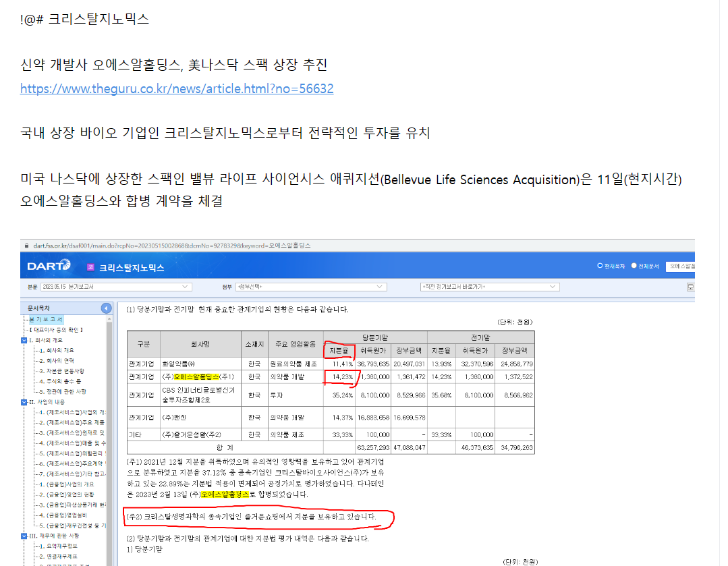Collapse the III. 재무에 관한 사항 section
Image resolution: width=728 pixels, height=566 pixels.
pyautogui.click(x=24, y=535)
